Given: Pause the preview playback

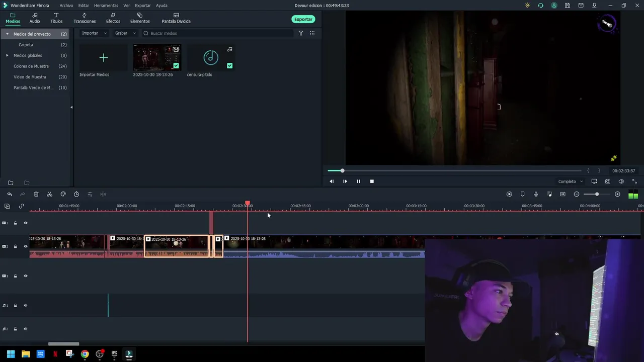Looking at the screenshot, I should click(358, 182).
